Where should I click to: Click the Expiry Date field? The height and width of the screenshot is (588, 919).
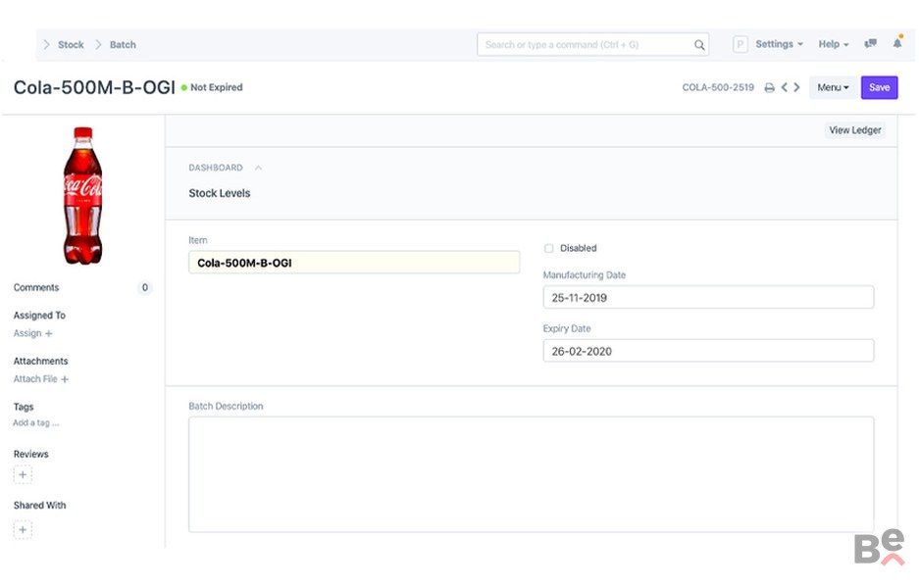[708, 351]
